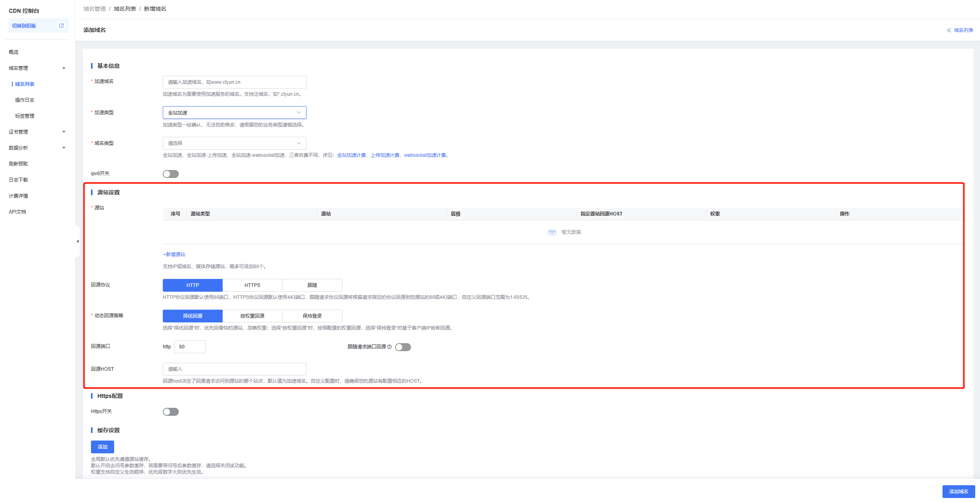
Task: Click the 回源端口 http field showing 80
Action: click(190, 347)
